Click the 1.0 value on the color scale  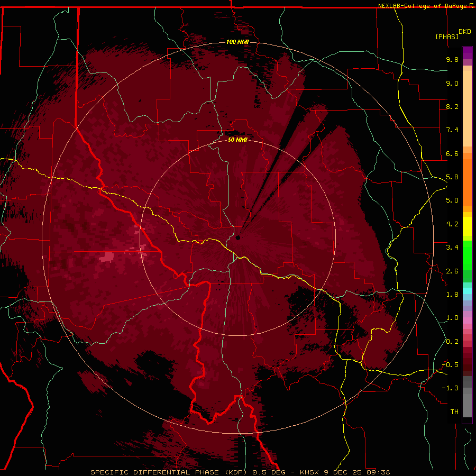(452, 318)
